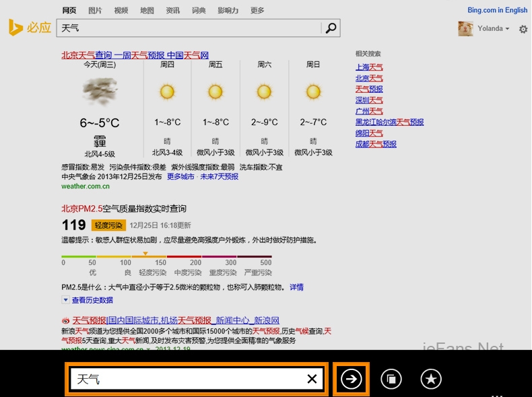Image resolution: width=532 pixels, height=397 pixels.
Task: Click the 周六 sun icon
Action: tap(264, 92)
